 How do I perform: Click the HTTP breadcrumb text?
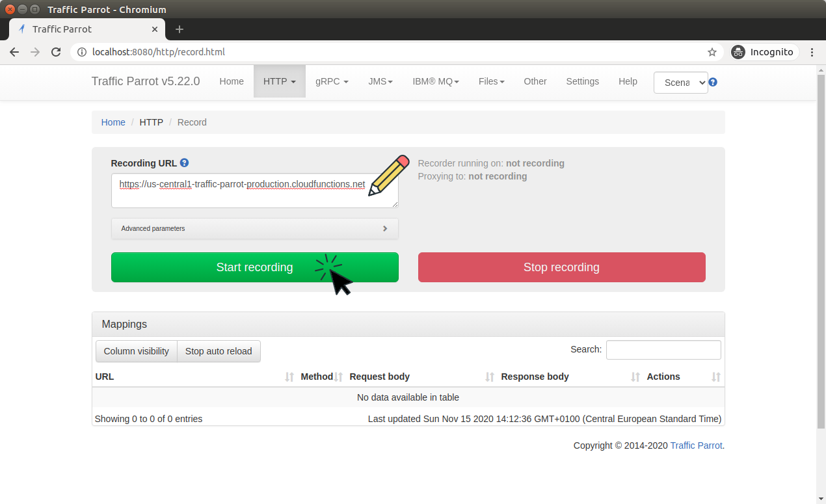pos(152,122)
